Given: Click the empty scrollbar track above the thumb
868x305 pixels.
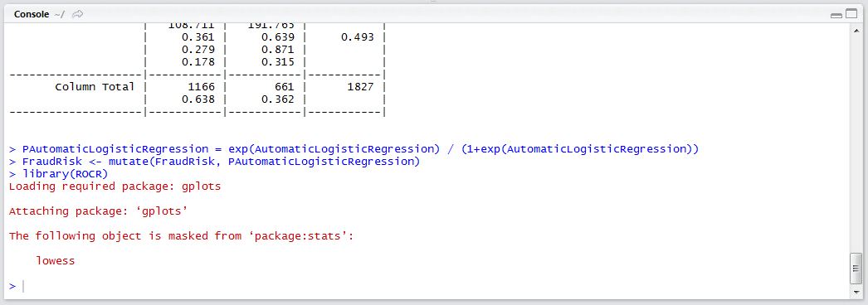Looking at the screenshot, I should pyautogui.click(x=856, y=145).
